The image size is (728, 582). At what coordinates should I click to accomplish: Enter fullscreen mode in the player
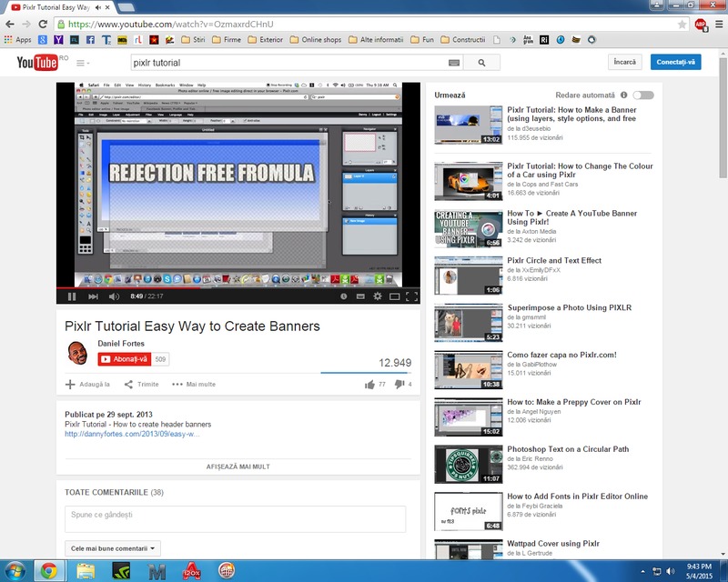point(411,296)
